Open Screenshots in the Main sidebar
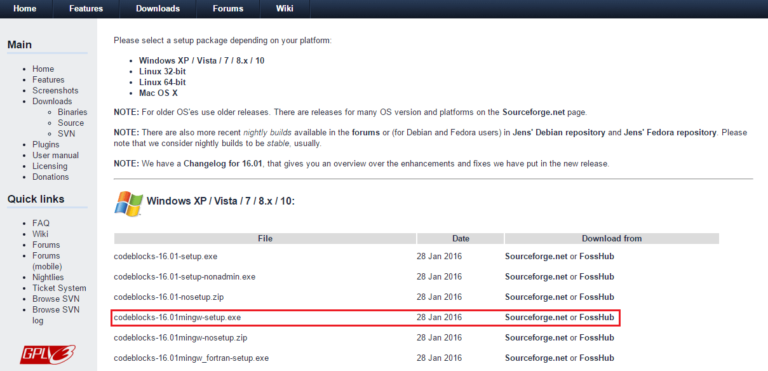This screenshot has width=768, height=371. (55, 91)
